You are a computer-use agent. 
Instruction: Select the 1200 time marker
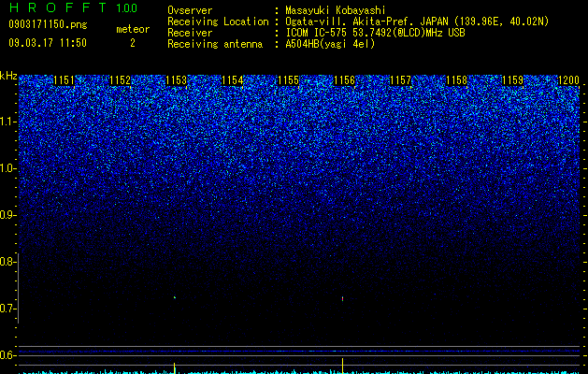569,80
